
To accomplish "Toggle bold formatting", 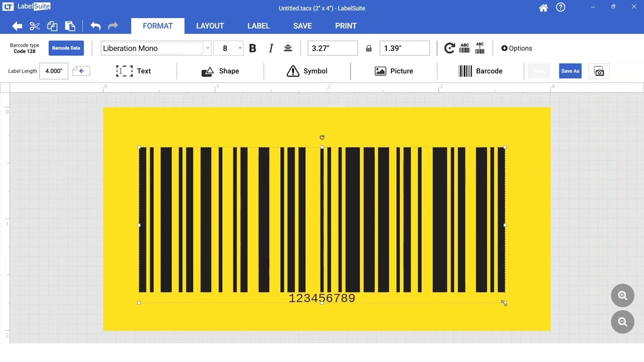I will coord(253,48).
